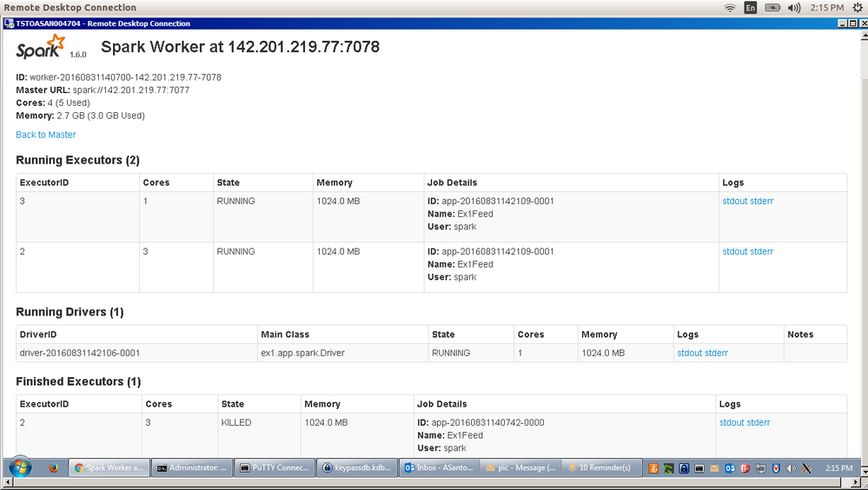868x490 pixels.
Task: Click the Ubuntu top bar sound icon
Action: 794,8
